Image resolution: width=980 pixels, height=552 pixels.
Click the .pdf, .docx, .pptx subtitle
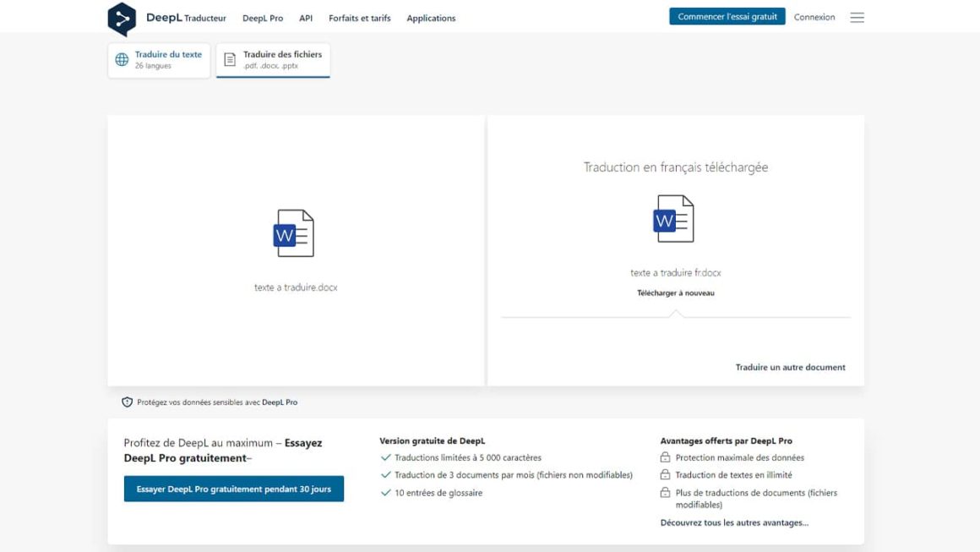point(270,66)
